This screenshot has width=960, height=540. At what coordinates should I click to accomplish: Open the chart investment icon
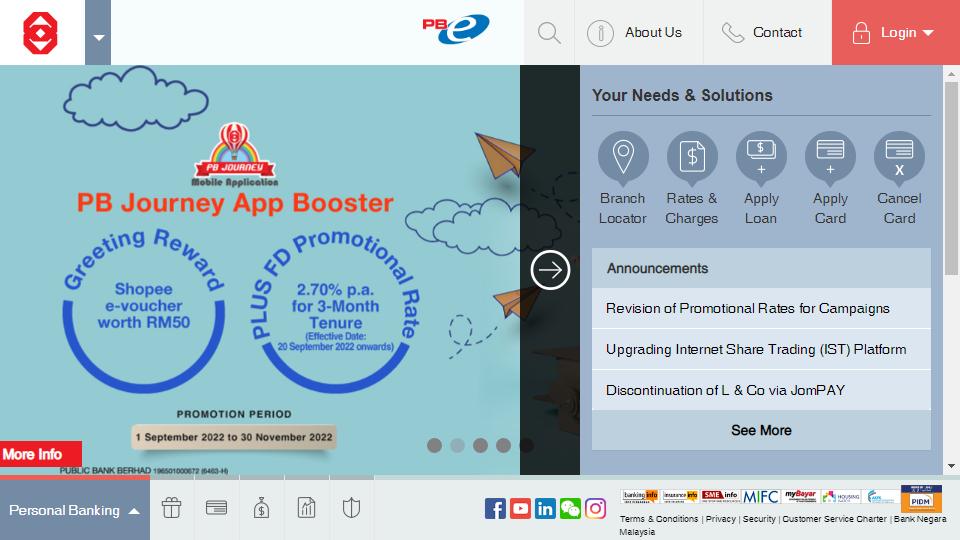[306, 508]
